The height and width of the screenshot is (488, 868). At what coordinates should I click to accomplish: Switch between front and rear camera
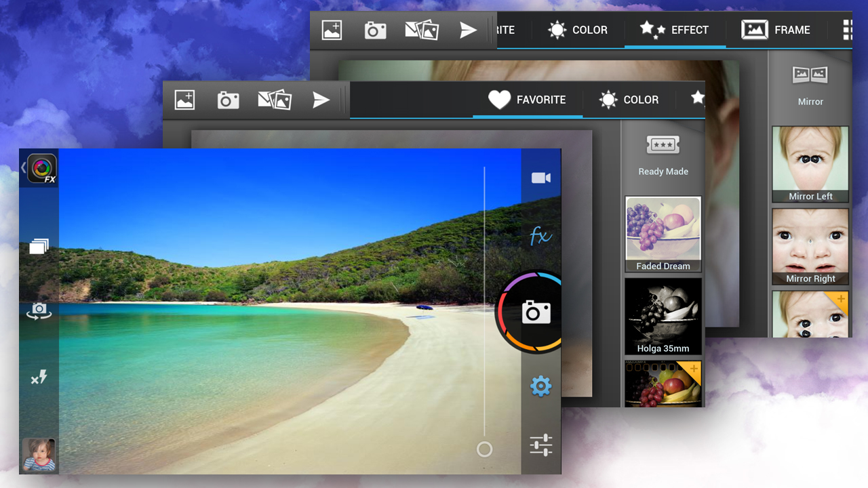point(39,311)
